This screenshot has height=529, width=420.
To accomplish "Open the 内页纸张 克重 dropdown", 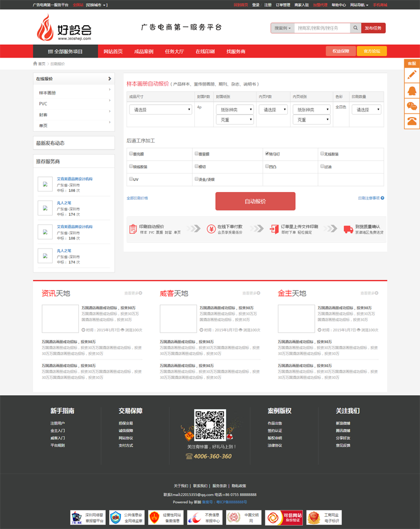I will pyautogui.click(x=311, y=120).
